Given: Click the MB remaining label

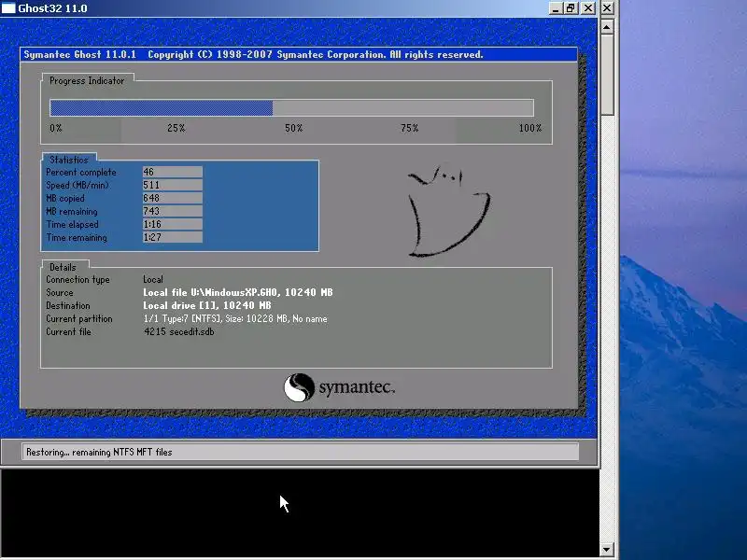Looking at the screenshot, I should pos(72,212).
